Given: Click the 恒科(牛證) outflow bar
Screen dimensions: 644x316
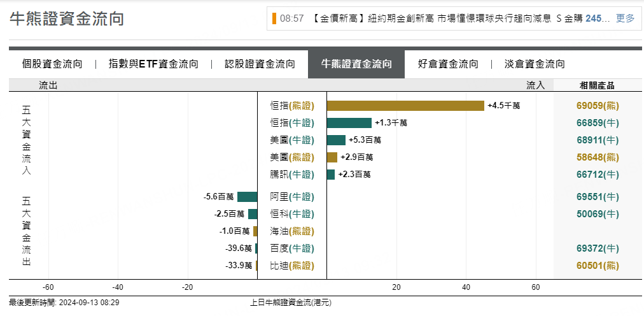Looking at the screenshot, I should 253,214.
